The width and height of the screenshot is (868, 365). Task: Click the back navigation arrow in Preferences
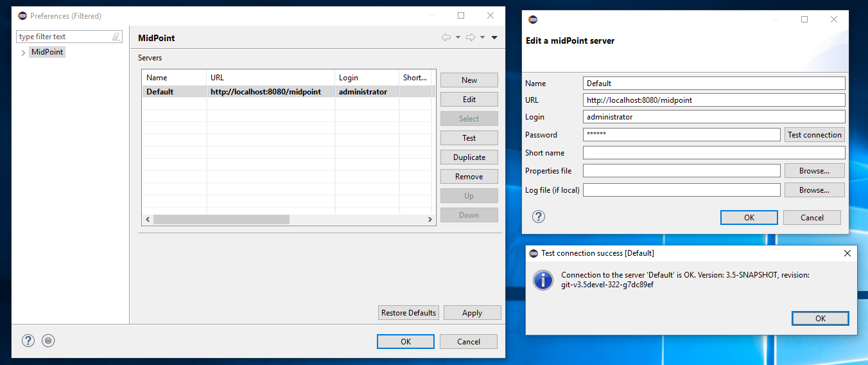point(446,38)
